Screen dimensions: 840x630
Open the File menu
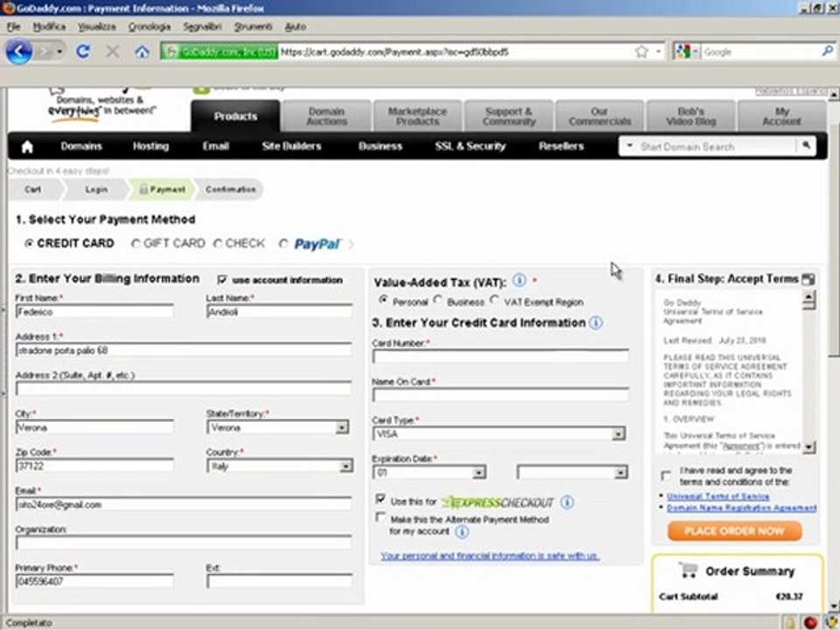[x=13, y=26]
